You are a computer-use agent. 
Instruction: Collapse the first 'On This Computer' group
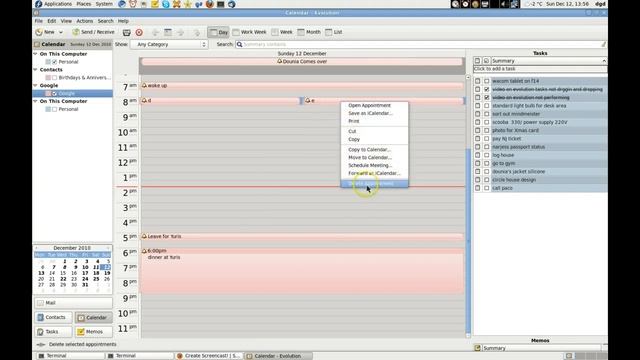(36, 54)
